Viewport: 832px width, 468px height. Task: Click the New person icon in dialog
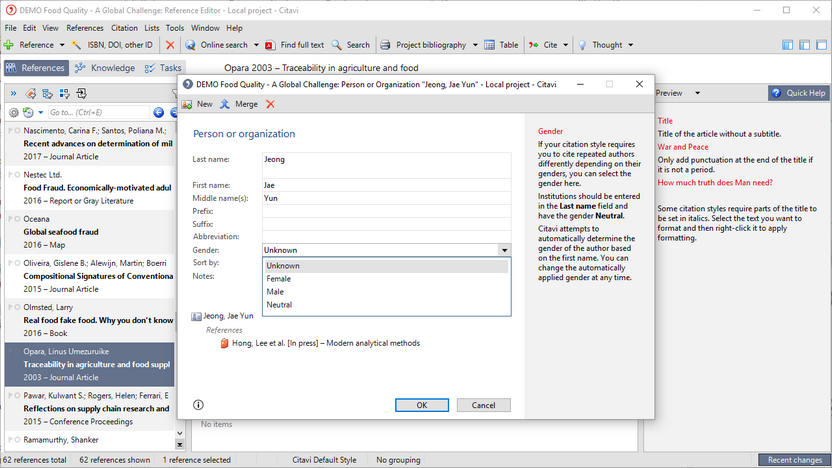pyautogui.click(x=187, y=105)
